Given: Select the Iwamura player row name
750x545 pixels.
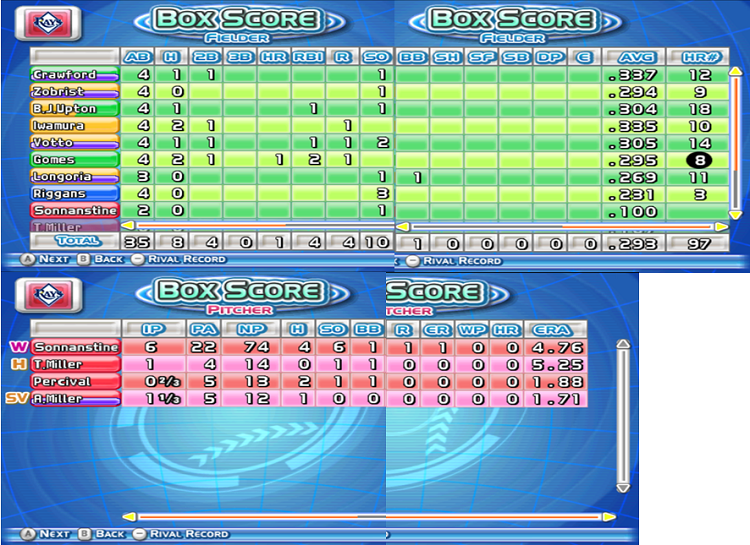Looking at the screenshot, I should point(75,125).
